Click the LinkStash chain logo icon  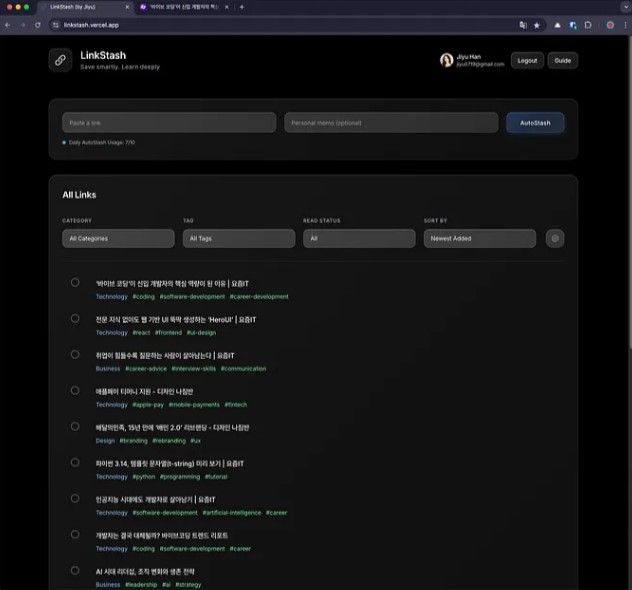tap(60, 60)
